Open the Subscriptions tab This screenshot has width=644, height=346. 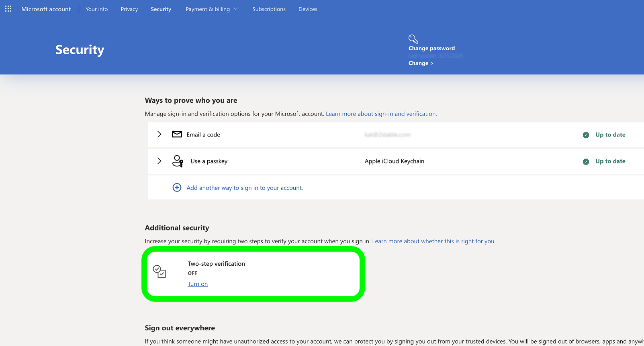(269, 9)
